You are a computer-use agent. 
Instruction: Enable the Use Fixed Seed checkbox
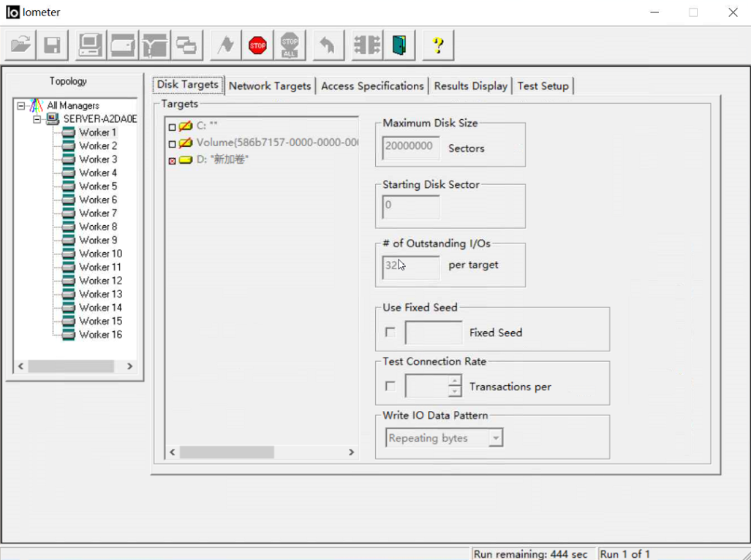pyautogui.click(x=390, y=333)
